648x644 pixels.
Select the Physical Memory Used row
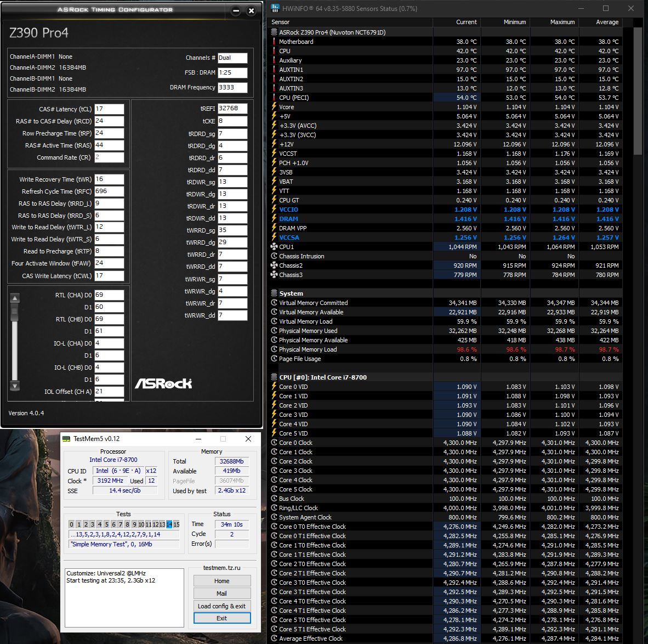445,330
